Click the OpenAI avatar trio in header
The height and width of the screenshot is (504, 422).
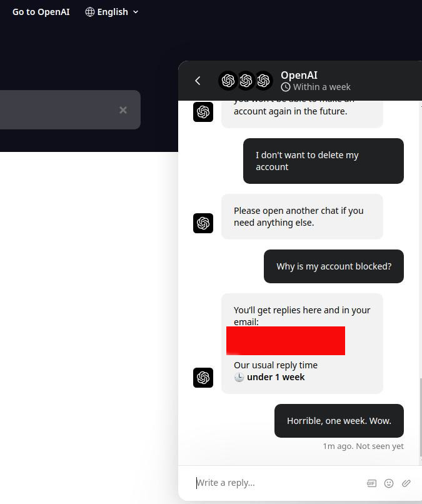click(246, 81)
